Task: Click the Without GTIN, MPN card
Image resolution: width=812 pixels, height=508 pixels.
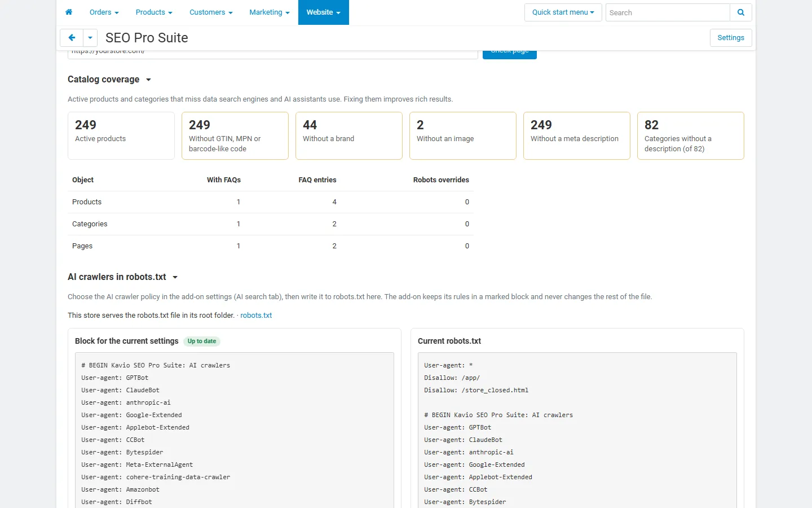Action: (x=235, y=135)
